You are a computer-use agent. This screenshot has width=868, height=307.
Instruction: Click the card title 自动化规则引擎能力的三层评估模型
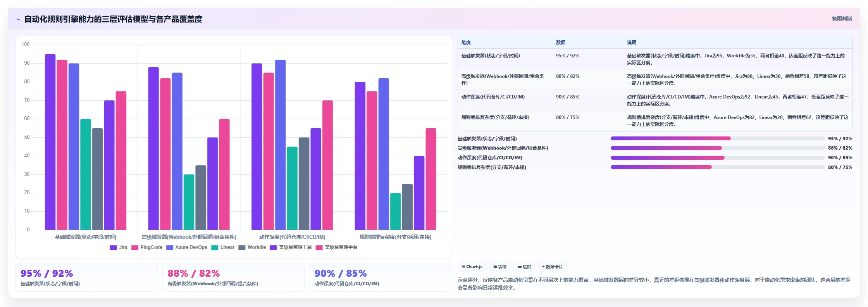pyautogui.click(x=113, y=19)
